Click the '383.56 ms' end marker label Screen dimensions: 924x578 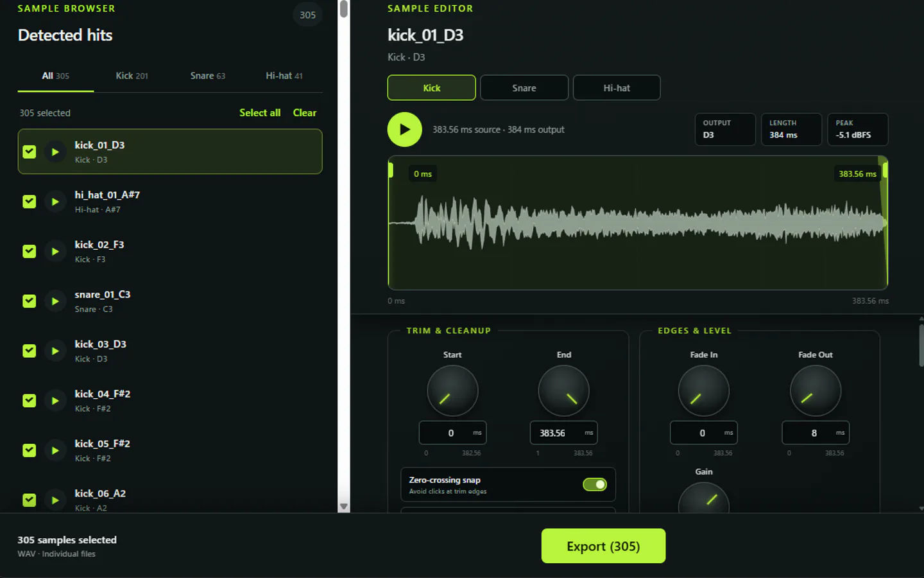(857, 174)
